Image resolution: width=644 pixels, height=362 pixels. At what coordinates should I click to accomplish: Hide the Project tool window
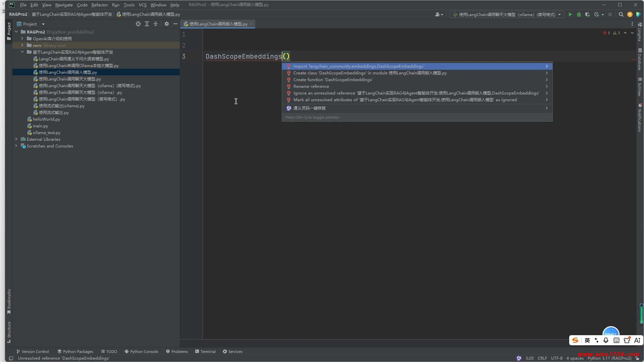(175, 24)
